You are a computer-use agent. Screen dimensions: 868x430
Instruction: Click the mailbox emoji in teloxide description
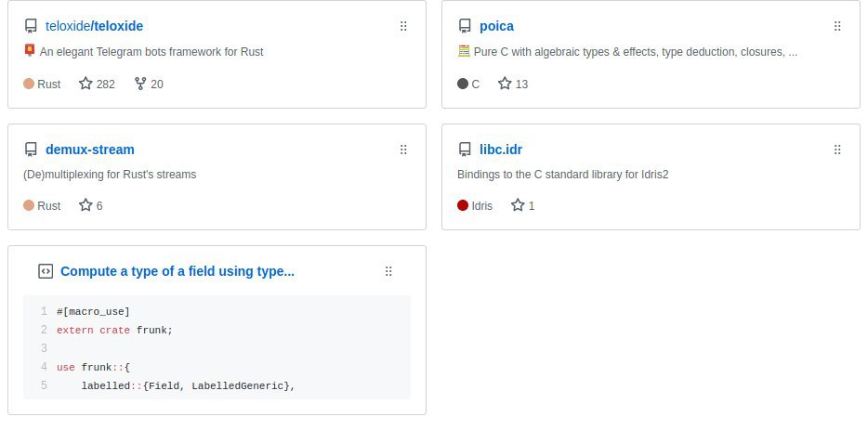(30, 51)
